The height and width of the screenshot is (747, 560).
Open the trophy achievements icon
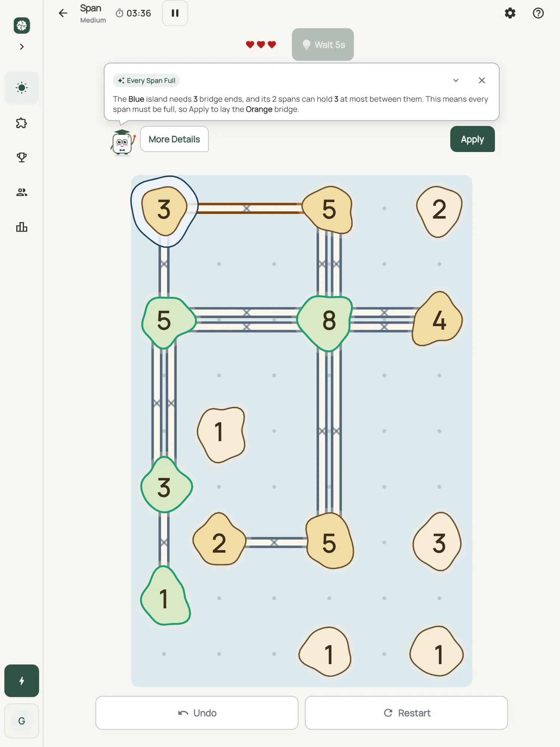(x=22, y=157)
